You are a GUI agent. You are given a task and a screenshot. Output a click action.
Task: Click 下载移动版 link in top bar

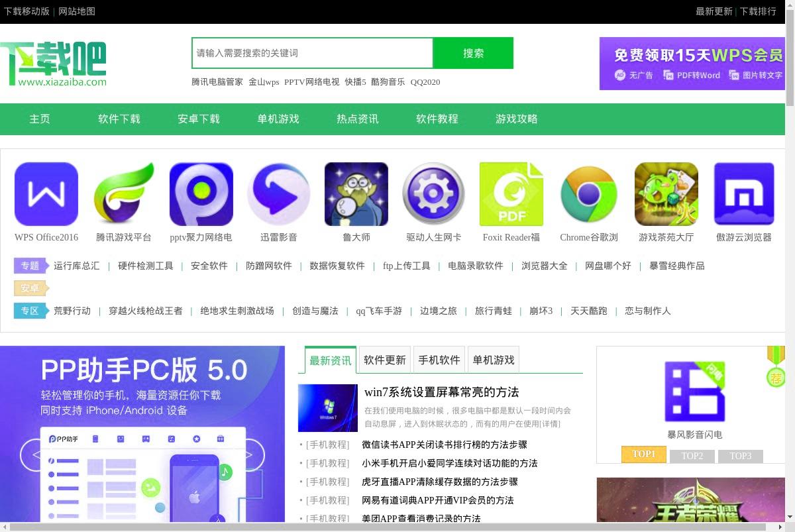tap(26, 11)
